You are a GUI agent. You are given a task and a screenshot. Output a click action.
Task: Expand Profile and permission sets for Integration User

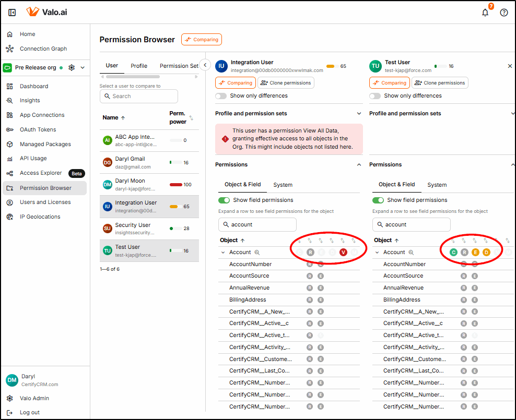[359, 114]
